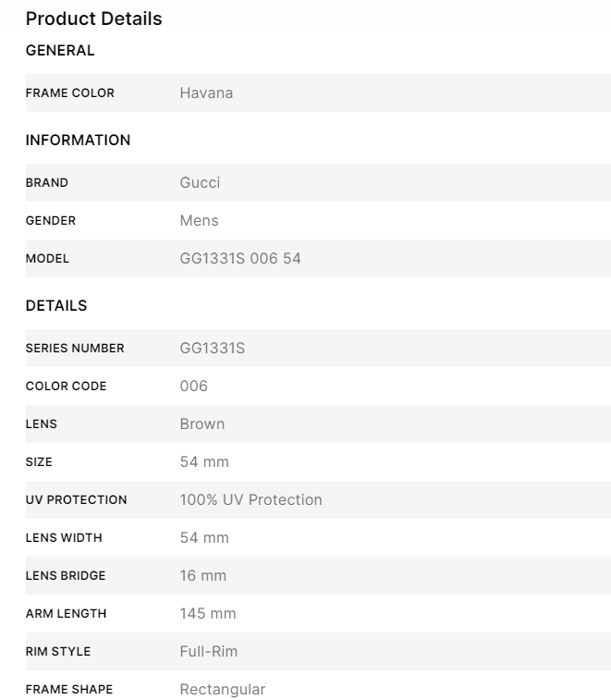Viewport: 611px width, 700px height.
Task: Click the Havana frame color value
Action: pos(206,93)
